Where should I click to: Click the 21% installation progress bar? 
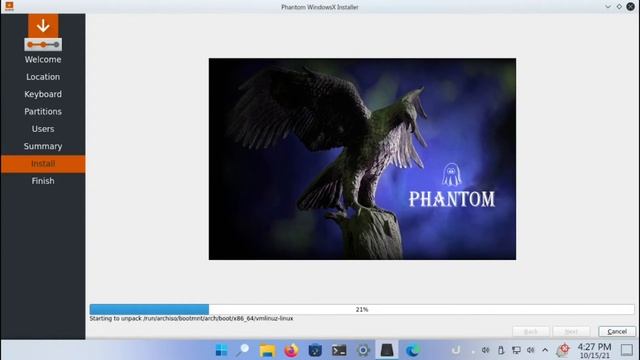tap(362, 309)
